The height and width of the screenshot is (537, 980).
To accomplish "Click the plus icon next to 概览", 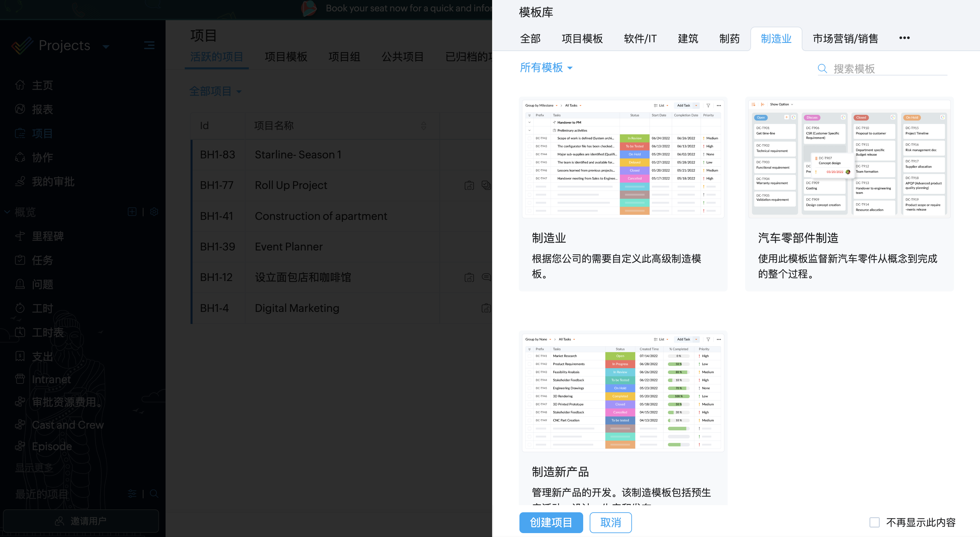I will pyautogui.click(x=132, y=212).
